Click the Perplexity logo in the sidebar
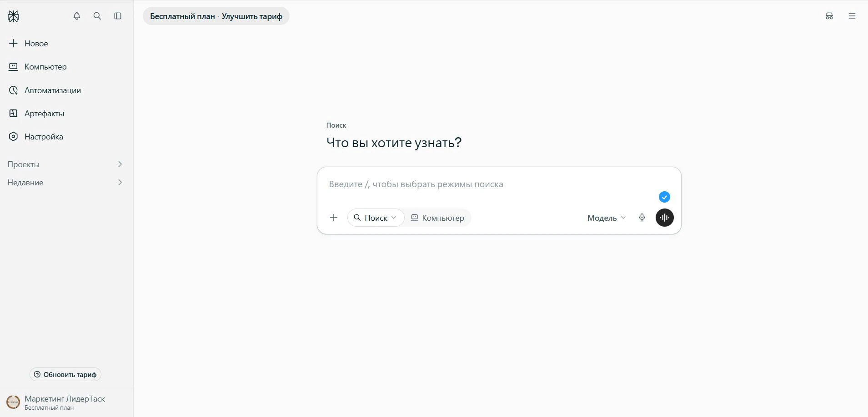This screenshot has height=417, width=868. pos(14,16)
